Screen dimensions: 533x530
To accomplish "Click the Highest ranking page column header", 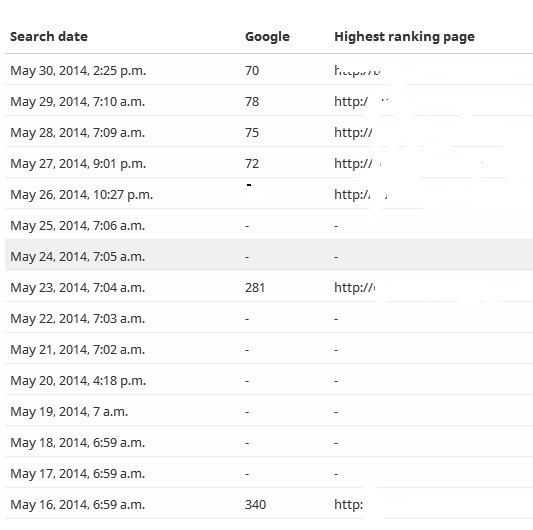I will click(405, 37).
